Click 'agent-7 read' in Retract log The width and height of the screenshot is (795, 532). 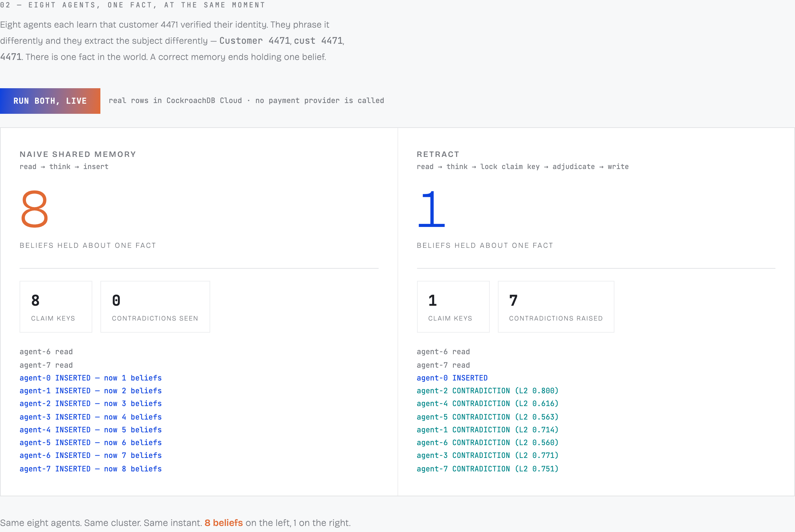click(x=443, y=365)
